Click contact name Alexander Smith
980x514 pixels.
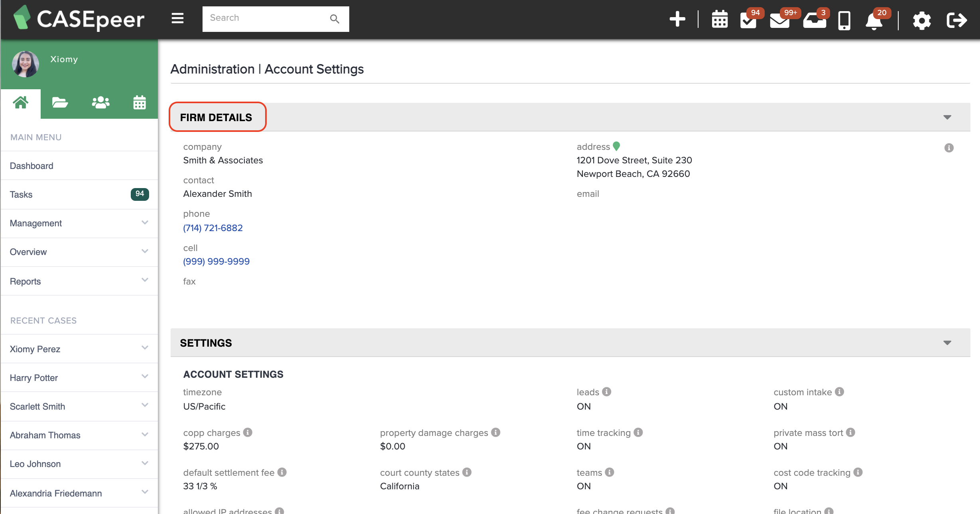pos(218,194)
